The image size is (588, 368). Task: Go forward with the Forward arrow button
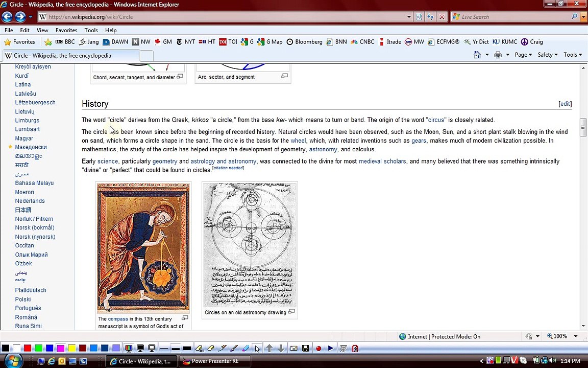(20, 16)
